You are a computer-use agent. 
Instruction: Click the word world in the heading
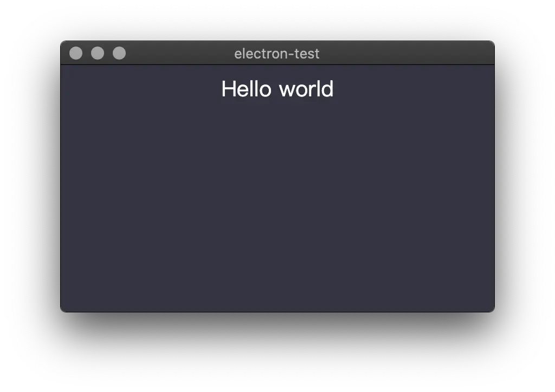point(307,89)
